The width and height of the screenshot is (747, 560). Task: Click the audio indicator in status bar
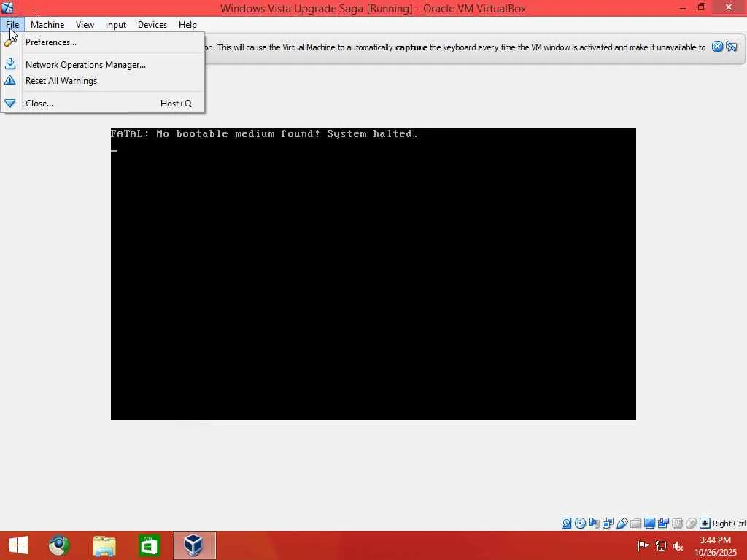[594, 523]
